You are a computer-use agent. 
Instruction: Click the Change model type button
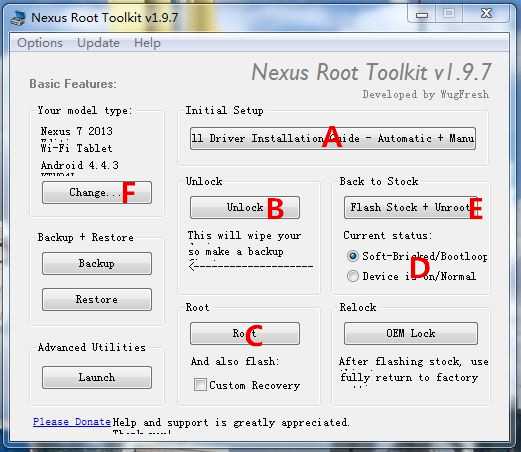click(97, 192)
